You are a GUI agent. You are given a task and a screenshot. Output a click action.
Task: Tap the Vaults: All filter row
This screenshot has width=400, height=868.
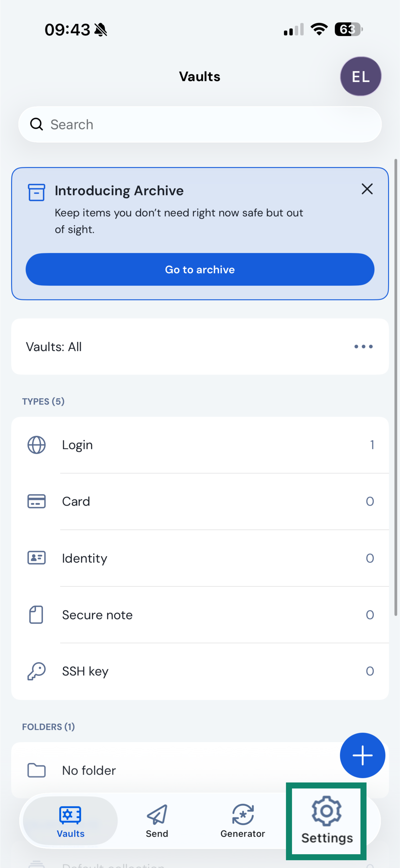pyautogui.click(x=169, y=346)
